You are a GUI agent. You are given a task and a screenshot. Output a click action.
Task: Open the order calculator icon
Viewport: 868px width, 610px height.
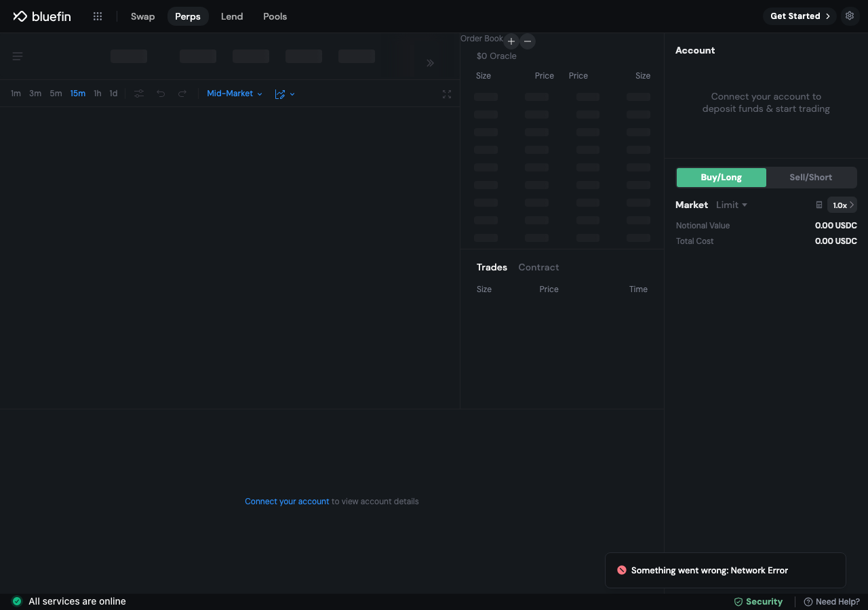[819, 205]
